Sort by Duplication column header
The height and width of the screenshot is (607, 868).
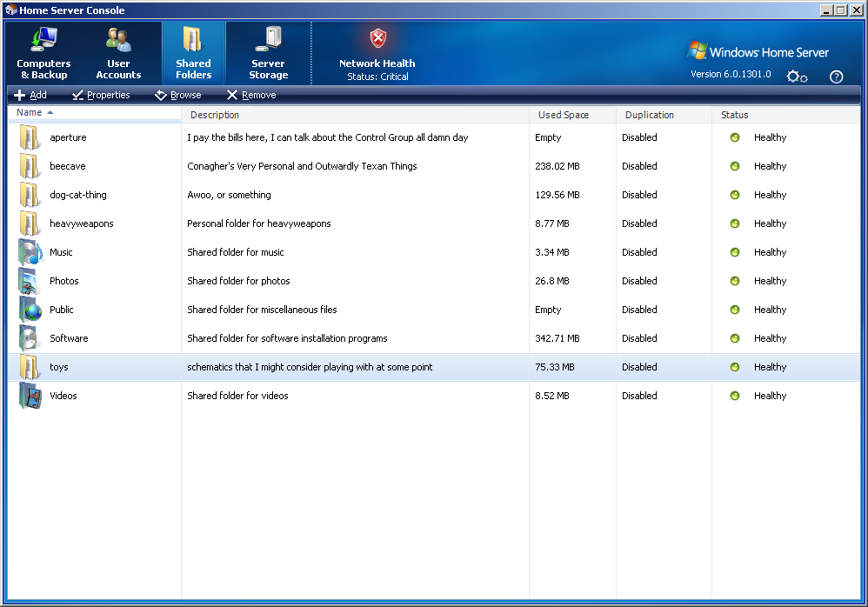pyautogui.click(x=649, y=115)
